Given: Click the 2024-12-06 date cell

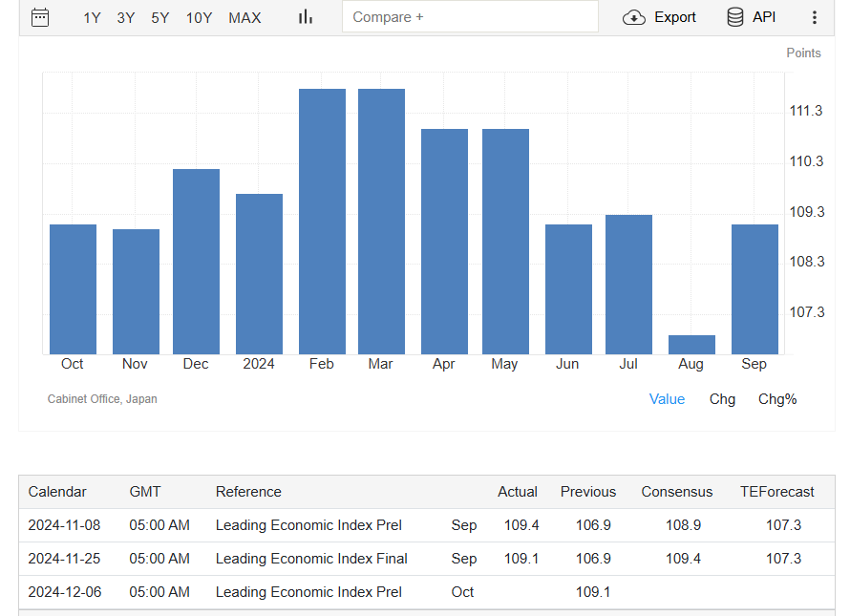Looking at the screenshot, I should (x=65, y=592).
